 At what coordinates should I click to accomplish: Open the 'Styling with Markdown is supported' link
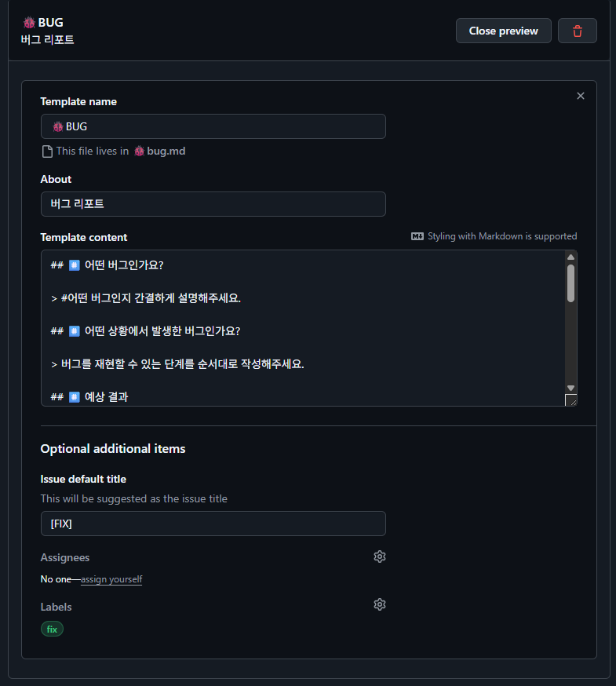point(502,236)
